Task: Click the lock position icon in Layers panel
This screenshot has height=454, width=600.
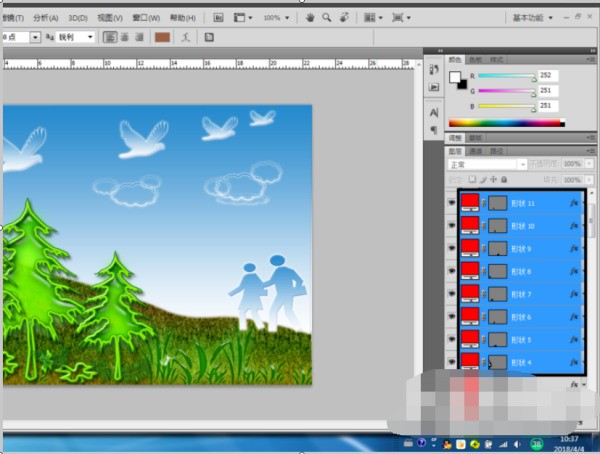Action: pos(491,179)
